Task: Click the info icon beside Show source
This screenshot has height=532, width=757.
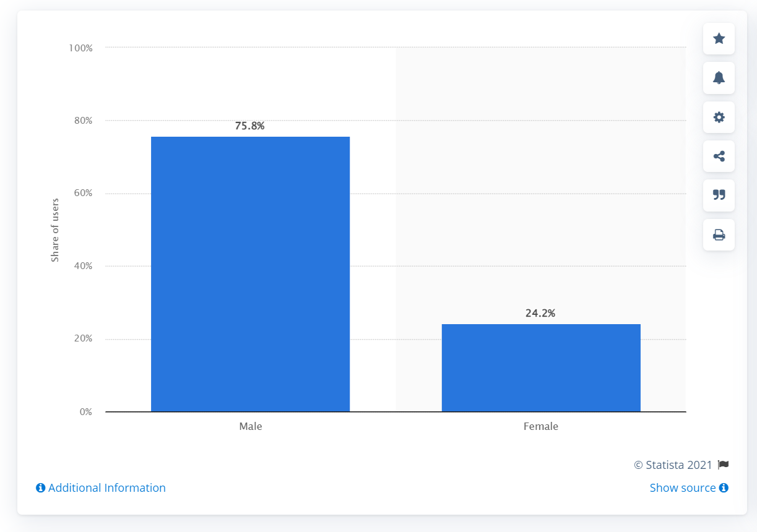Action: pyautogui.click(x=724, y=488)
